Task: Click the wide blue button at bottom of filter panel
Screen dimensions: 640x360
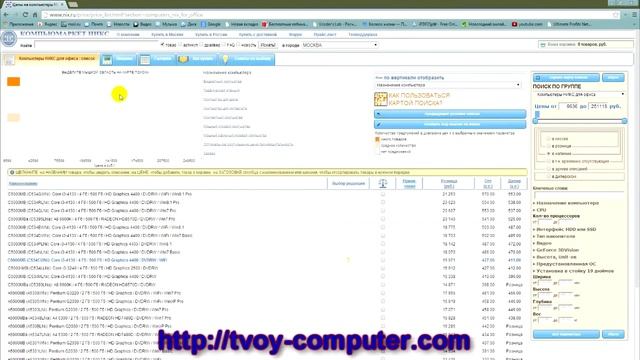Action: 566,334
